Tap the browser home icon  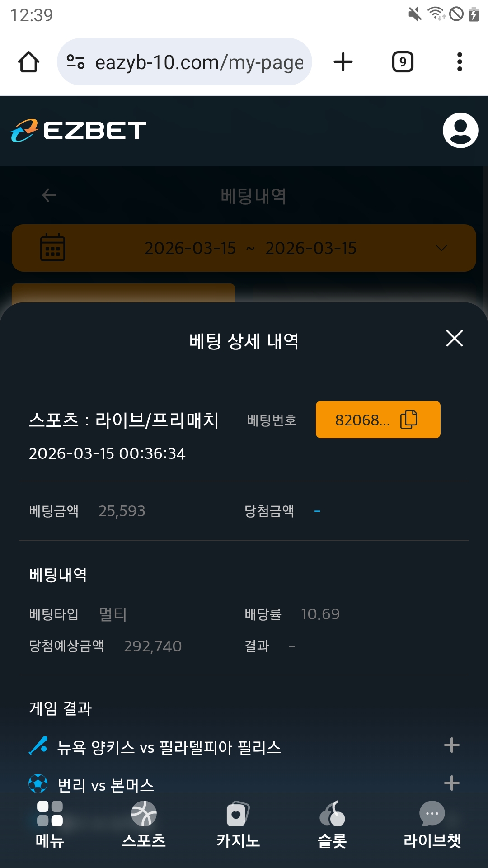(28, 62)
